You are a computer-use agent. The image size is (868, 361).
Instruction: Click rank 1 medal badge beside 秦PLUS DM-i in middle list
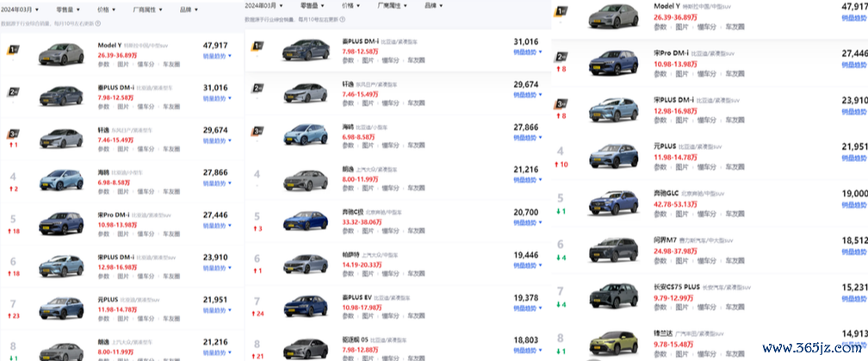tap(257, 47)
